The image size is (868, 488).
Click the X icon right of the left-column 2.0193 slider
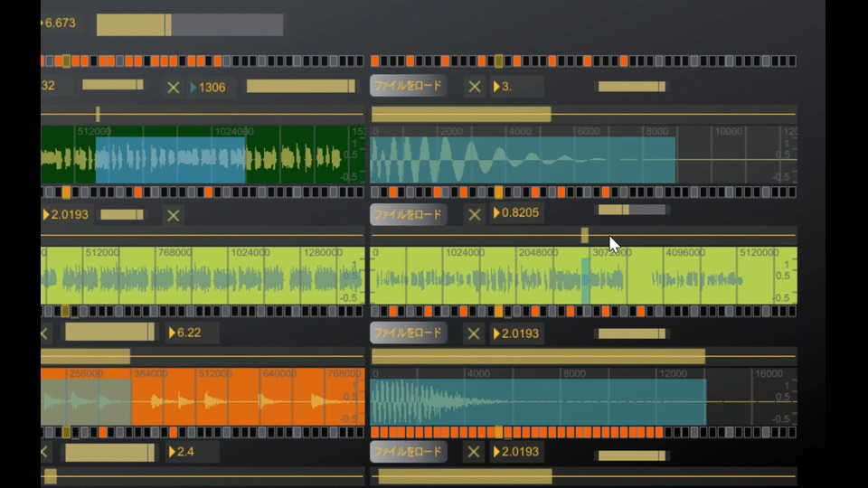pos(174,215)
